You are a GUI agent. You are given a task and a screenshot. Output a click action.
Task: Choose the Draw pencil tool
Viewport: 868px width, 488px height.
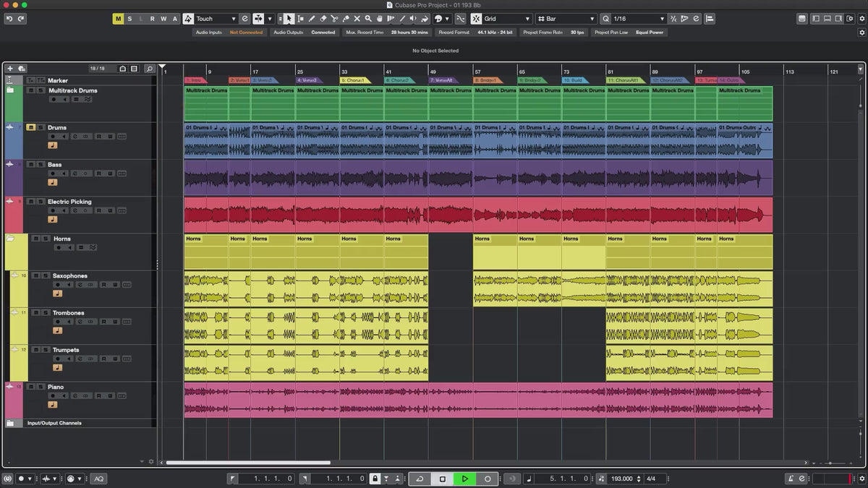(x=312, y=19)
